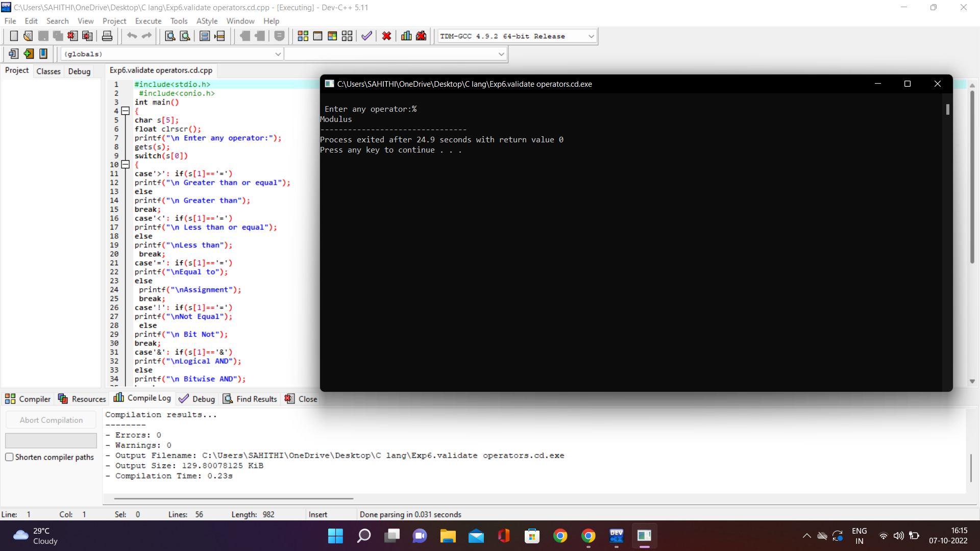
Task: Open the Find dialog with magnifier icon
Action: coord(170,36)
